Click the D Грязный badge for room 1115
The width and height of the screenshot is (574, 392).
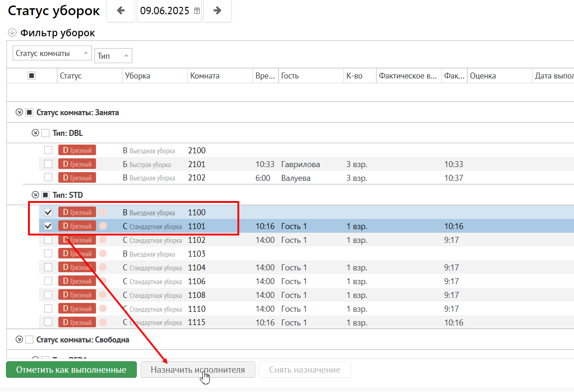77,322
